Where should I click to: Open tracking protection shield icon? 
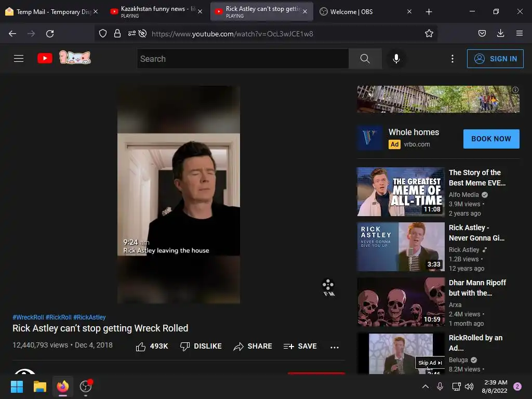coord(103,34)
